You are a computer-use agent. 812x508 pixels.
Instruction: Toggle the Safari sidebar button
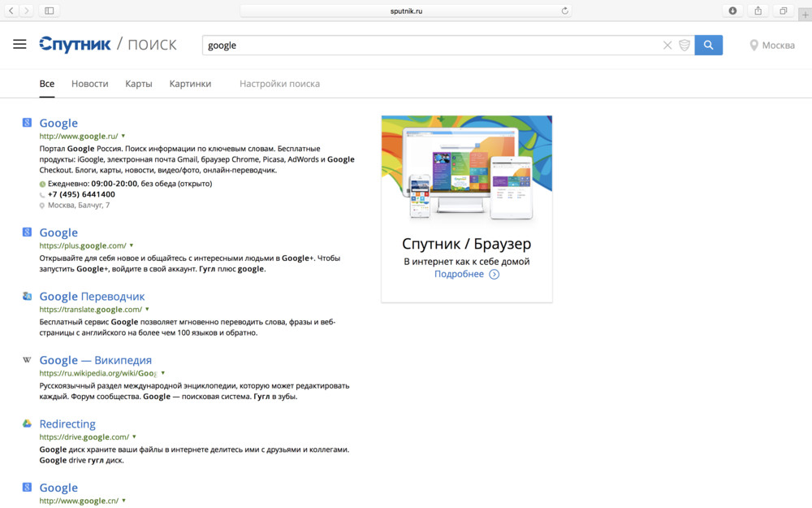[x=50, y=11]
